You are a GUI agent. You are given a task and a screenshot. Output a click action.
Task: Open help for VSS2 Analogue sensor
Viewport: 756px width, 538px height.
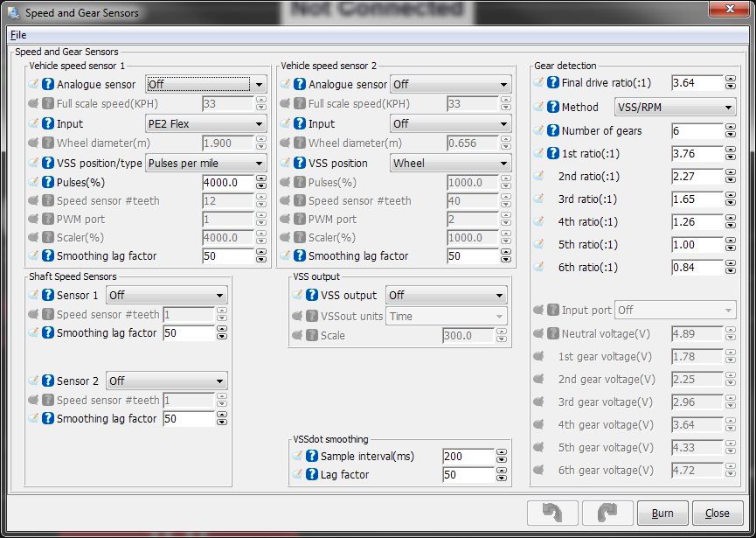(300, 85)
